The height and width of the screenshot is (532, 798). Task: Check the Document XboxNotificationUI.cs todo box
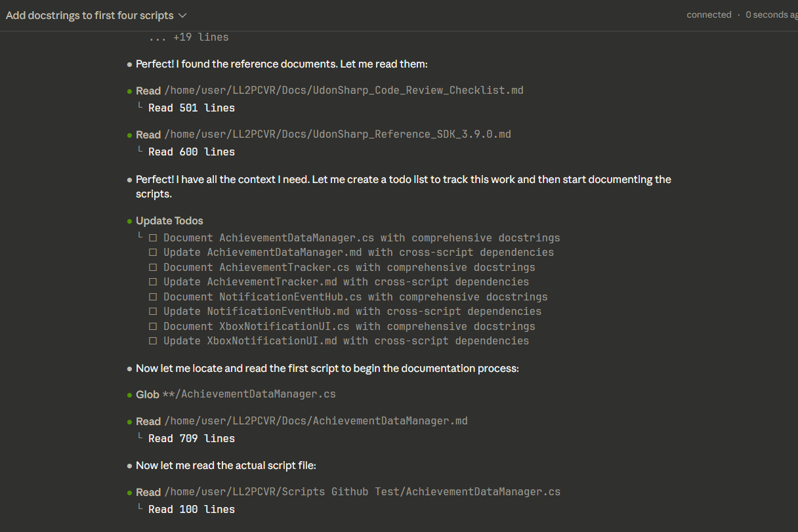pyautogui.click(x=153, y=327)
